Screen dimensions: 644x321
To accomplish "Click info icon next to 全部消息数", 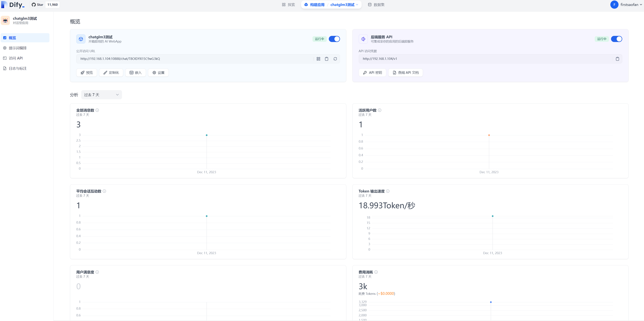I will (x=97, y=110).
